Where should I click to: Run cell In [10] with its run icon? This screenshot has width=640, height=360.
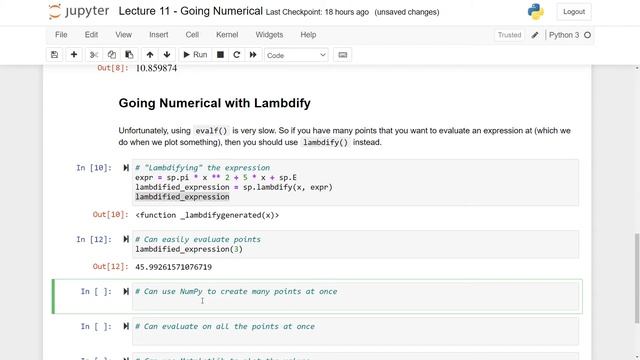pos(126,168)
